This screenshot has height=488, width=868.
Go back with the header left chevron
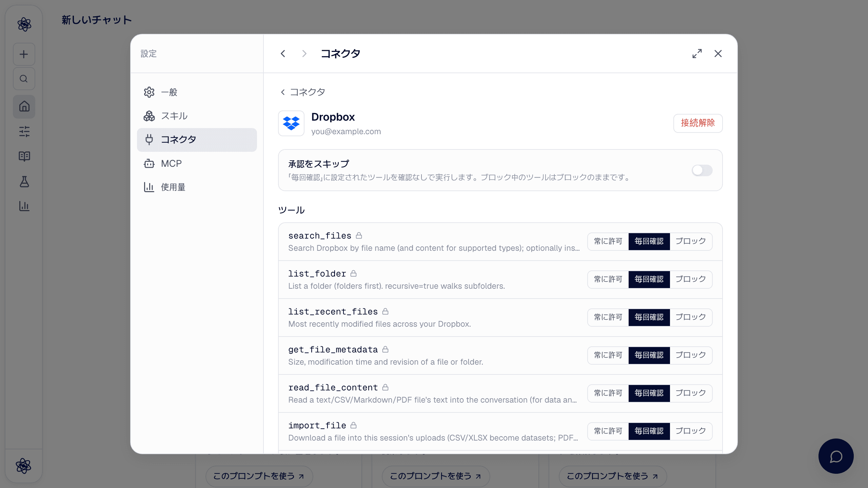point(283,54)
